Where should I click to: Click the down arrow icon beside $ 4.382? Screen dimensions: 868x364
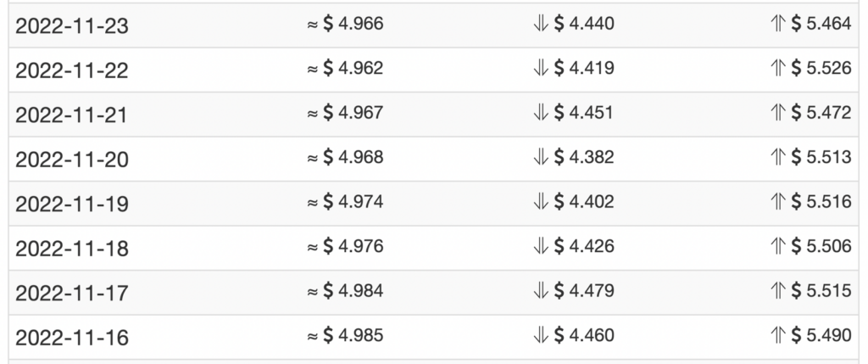click(x=541, y=157)
